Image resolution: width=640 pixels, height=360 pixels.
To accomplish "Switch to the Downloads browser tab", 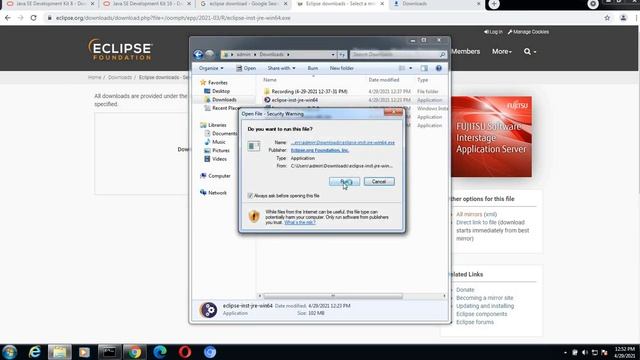I will pyautogui.click(x=436, y=4).
